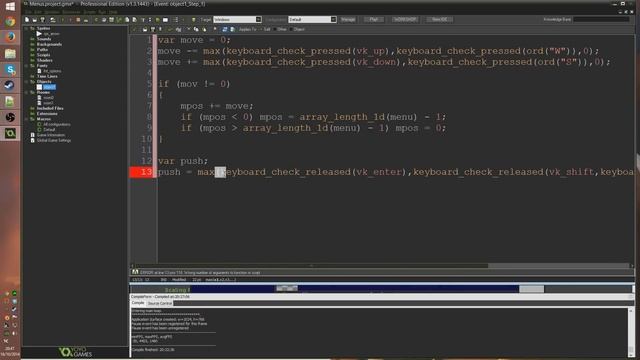The width and height of the screenshot is (640, 360).
Task: Open Skype from the Windows taskbar
Action: pos(10,69)
